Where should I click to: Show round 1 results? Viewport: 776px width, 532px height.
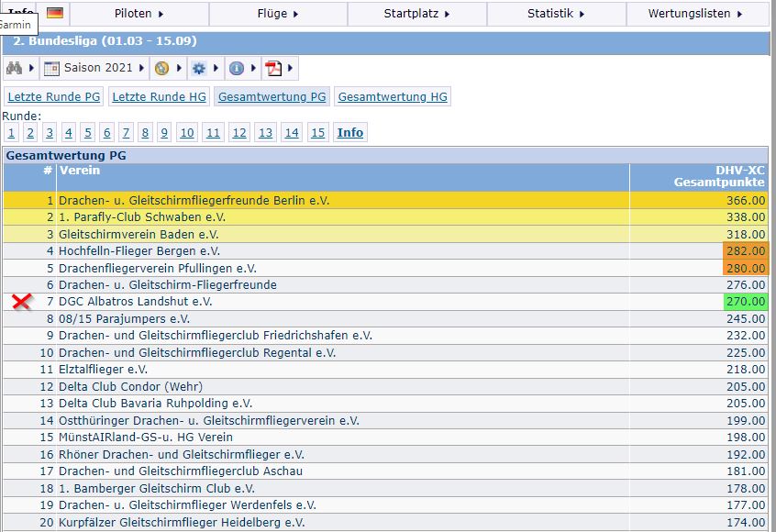click(x=11, y=133)
